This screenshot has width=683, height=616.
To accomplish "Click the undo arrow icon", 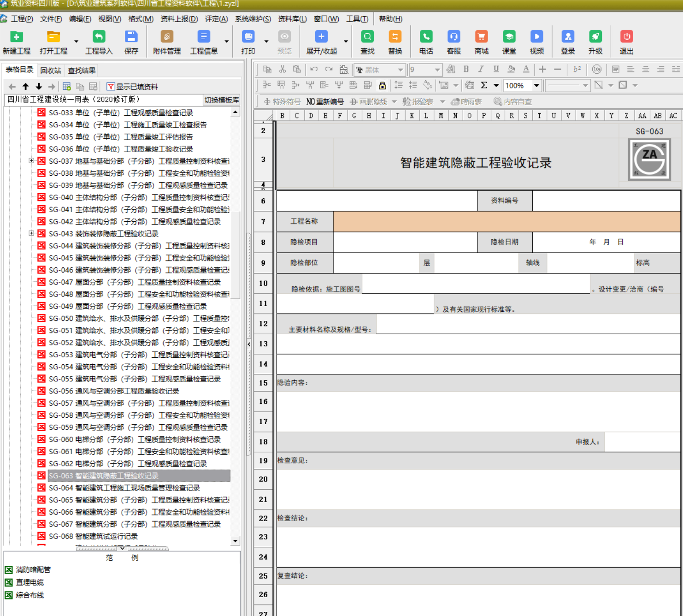I will [x=314, y=70].
